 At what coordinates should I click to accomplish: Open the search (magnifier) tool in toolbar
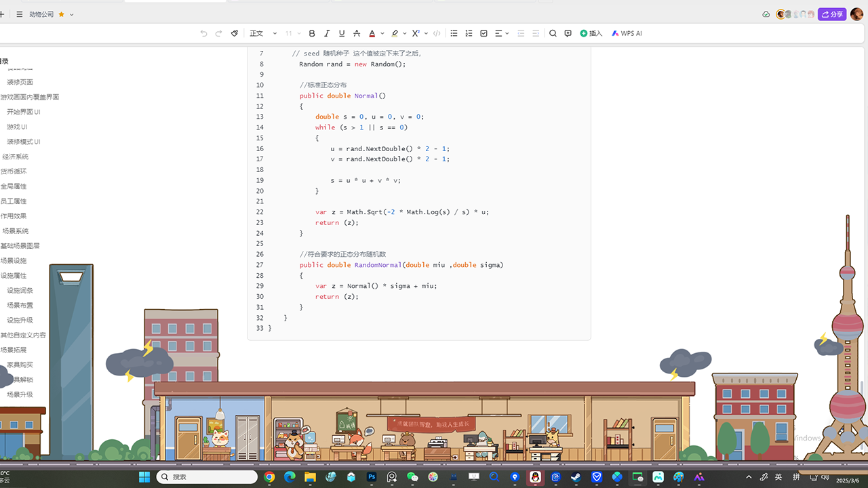(553, 33)
